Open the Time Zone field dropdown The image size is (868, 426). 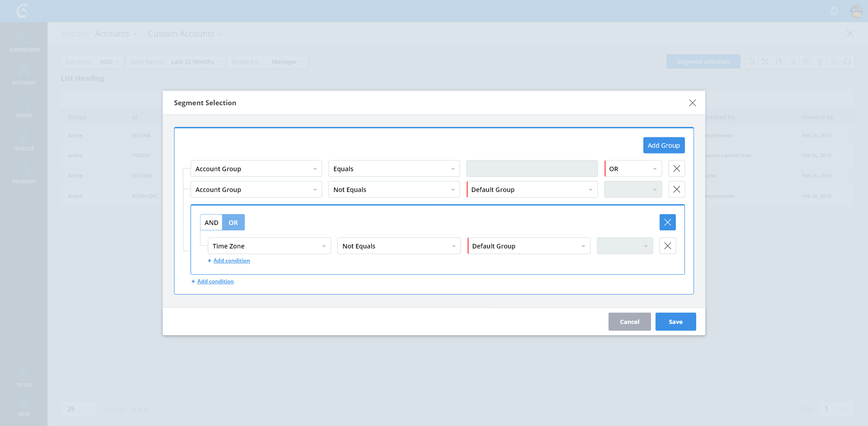[x=269, y=246]
